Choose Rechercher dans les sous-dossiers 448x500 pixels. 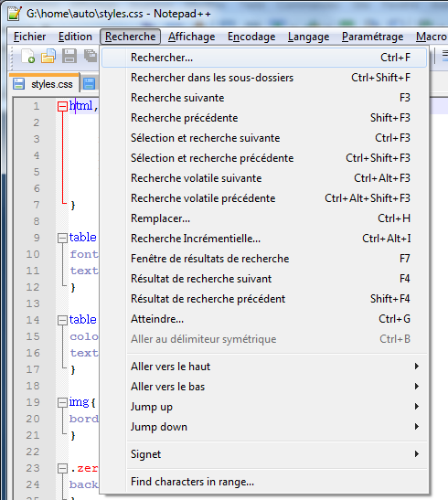[264, 78]
